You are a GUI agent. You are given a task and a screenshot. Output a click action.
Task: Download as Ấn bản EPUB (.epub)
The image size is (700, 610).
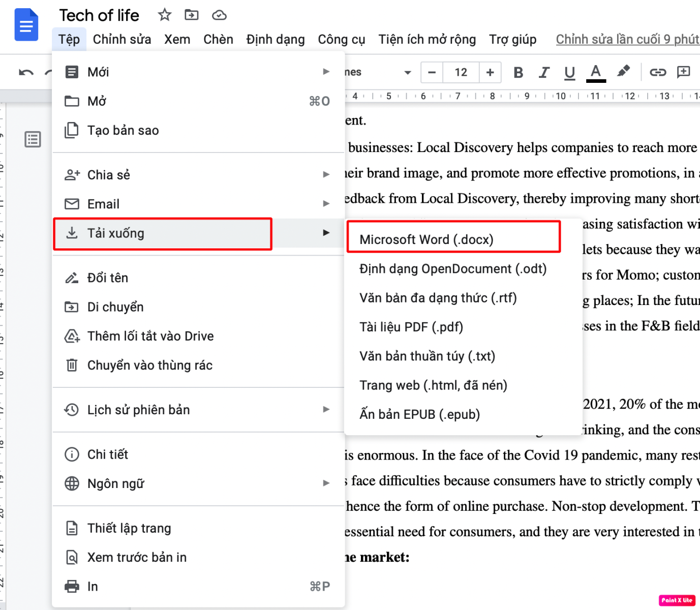point(463,414)
